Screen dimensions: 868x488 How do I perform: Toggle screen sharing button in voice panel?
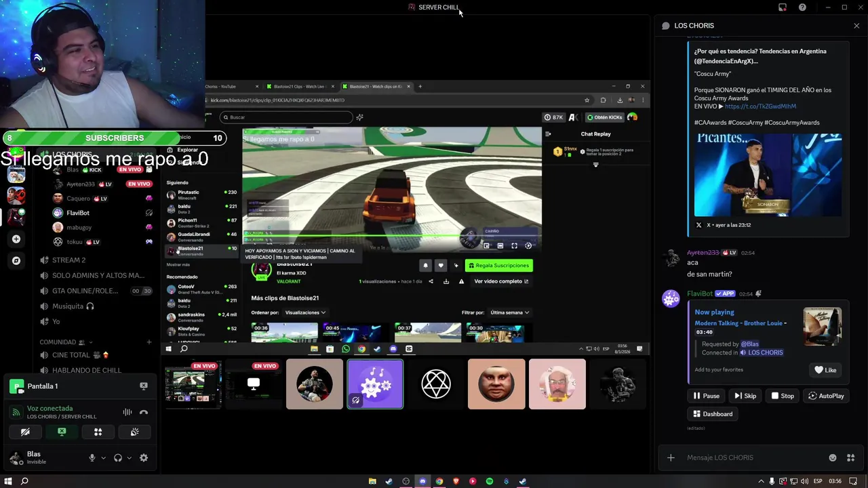click(62, 432)
